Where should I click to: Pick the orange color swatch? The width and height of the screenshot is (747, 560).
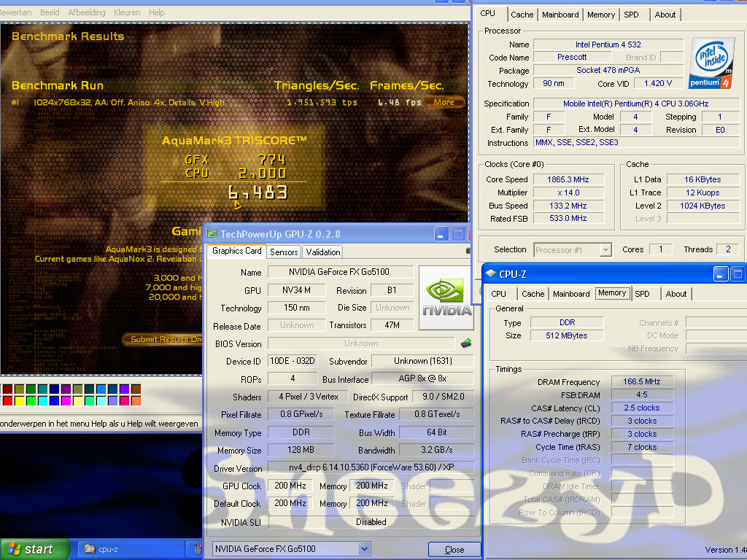coord(136,400)
